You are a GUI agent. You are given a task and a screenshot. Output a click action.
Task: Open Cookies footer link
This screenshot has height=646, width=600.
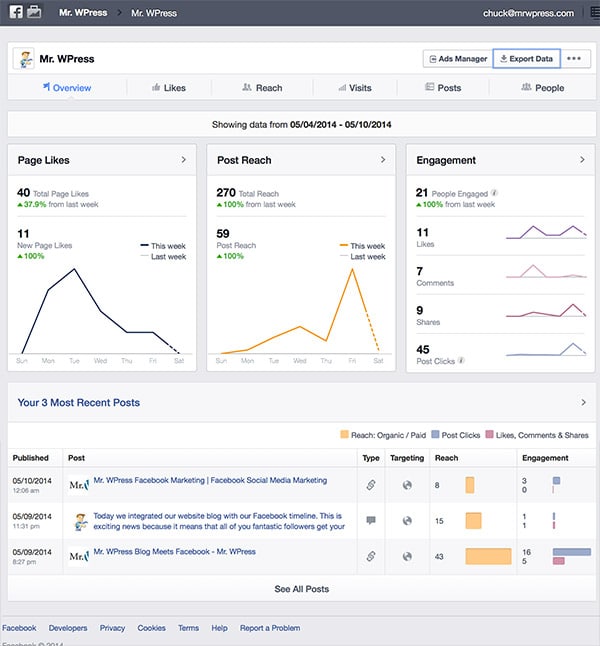pyautogui.click(x=151, y=628)
